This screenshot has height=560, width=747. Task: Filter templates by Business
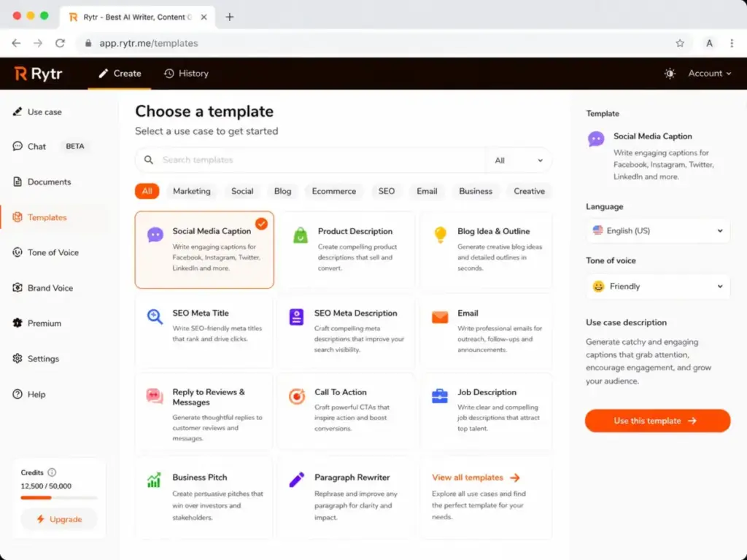tap(476, 191)
